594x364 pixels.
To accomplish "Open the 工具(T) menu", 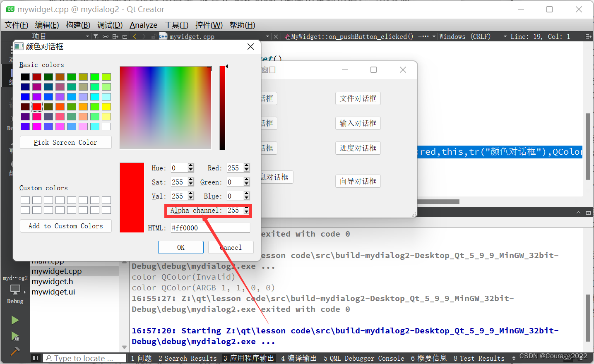I will (x=176, y=25).
